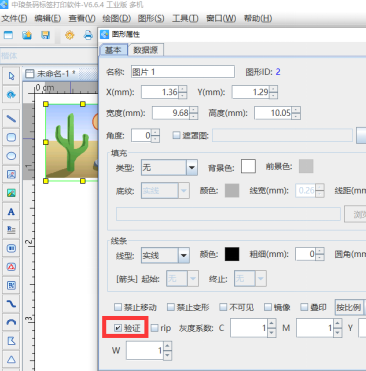Select the arrow pointer tool
366x371 pixels.
coord(11,76)
